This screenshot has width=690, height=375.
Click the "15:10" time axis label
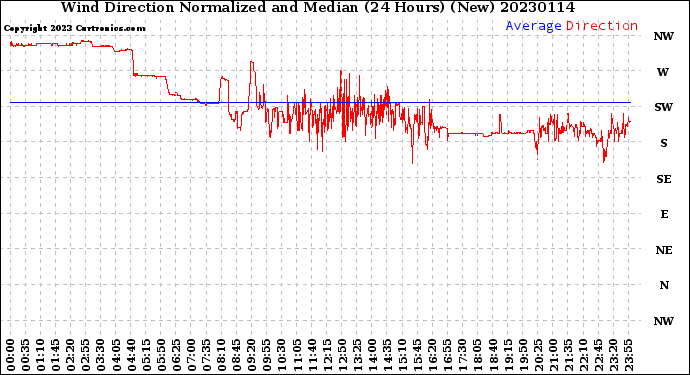pos(402,355)
